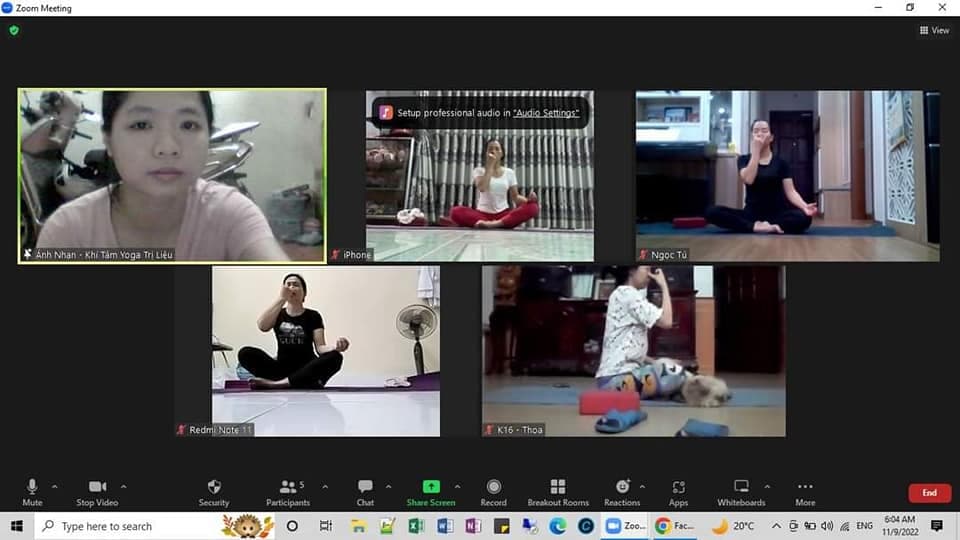The height and width of the screenshot is (540, 960).
Task: Open Sticky Notes from the taskbar
Action: [501, 526]
